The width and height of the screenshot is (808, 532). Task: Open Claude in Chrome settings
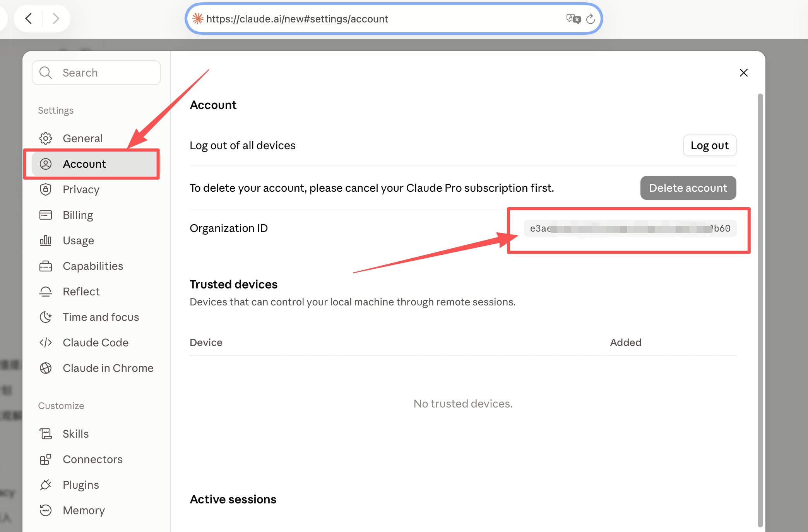pyautogui.click(x=96, y=368)
